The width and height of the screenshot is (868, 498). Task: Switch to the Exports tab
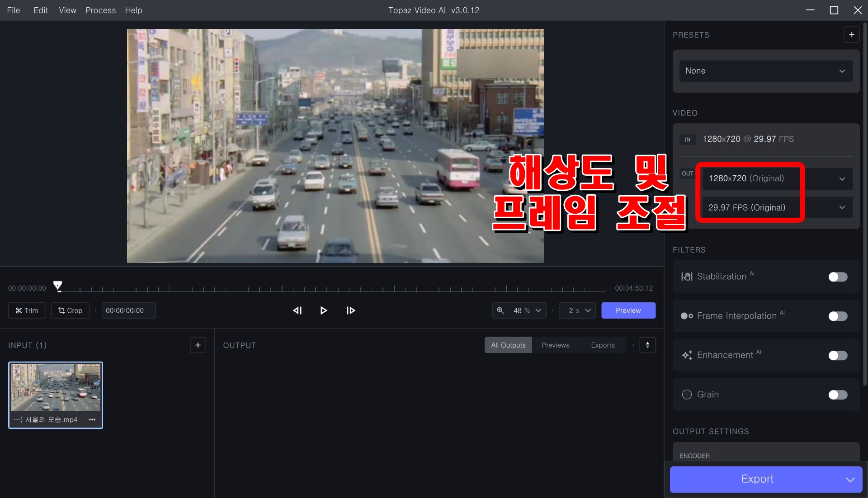tap(602, 345)
